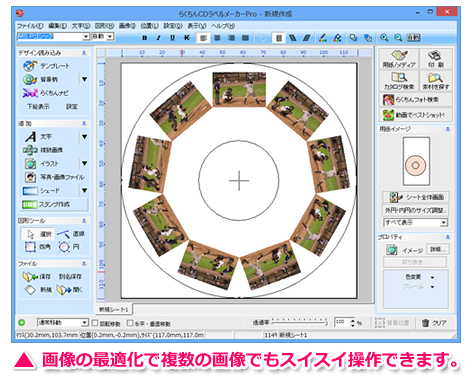Click 外円・内円のサイズ調整 button
This screenshot has height=381, width=469.
[x=415, y=210]
